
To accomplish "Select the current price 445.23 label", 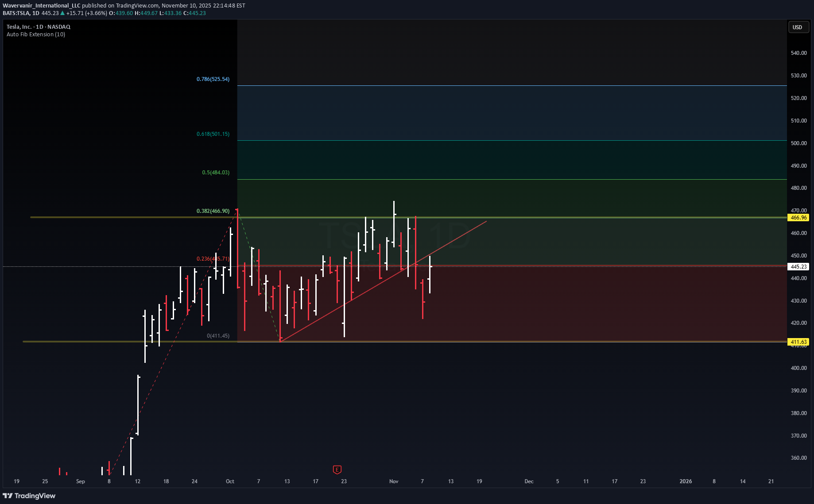I will [x=798, y=267].
